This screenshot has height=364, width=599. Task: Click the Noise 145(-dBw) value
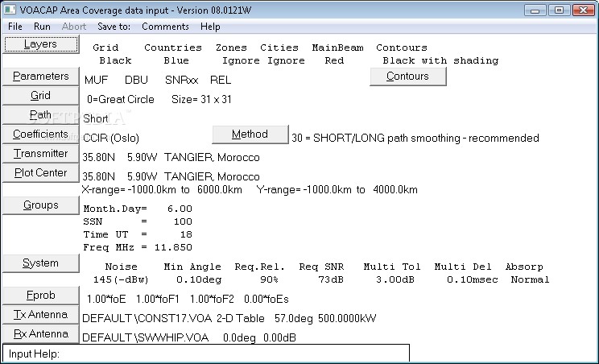pyautogui.click(x=121, y=279)
